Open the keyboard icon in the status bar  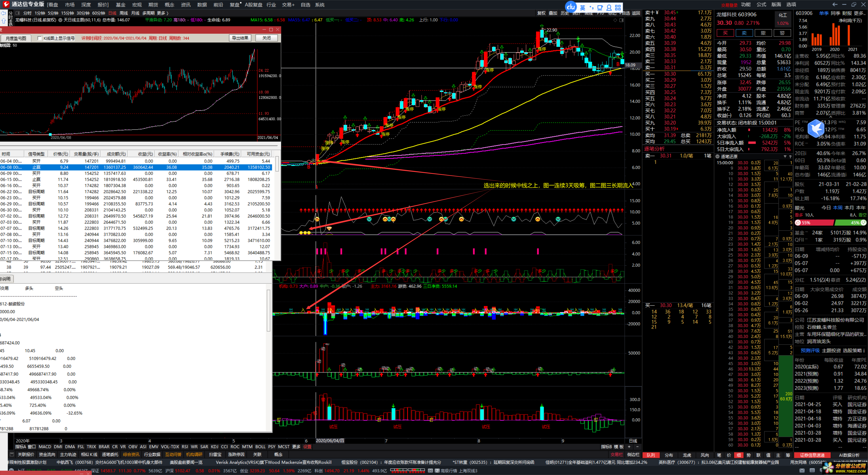click(812, 470)
